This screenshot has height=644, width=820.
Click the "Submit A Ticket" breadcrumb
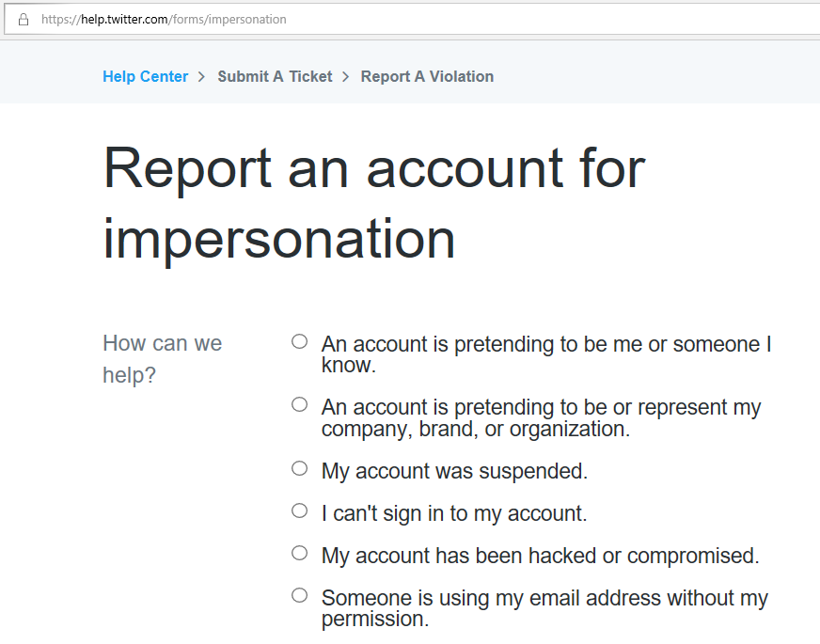275,76
